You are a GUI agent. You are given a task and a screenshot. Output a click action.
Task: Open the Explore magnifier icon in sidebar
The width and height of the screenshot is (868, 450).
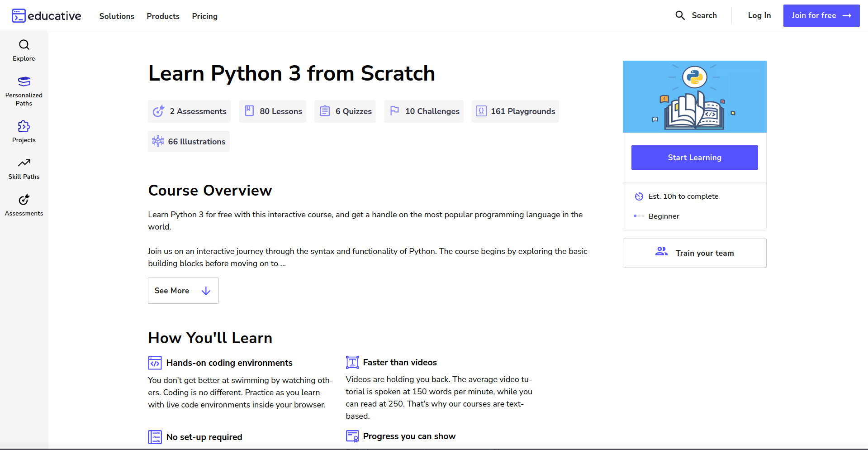24,45
